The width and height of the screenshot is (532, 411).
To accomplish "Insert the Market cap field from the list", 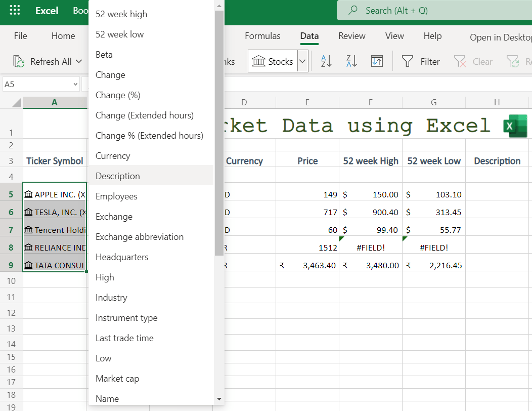I will click(117, 378).
